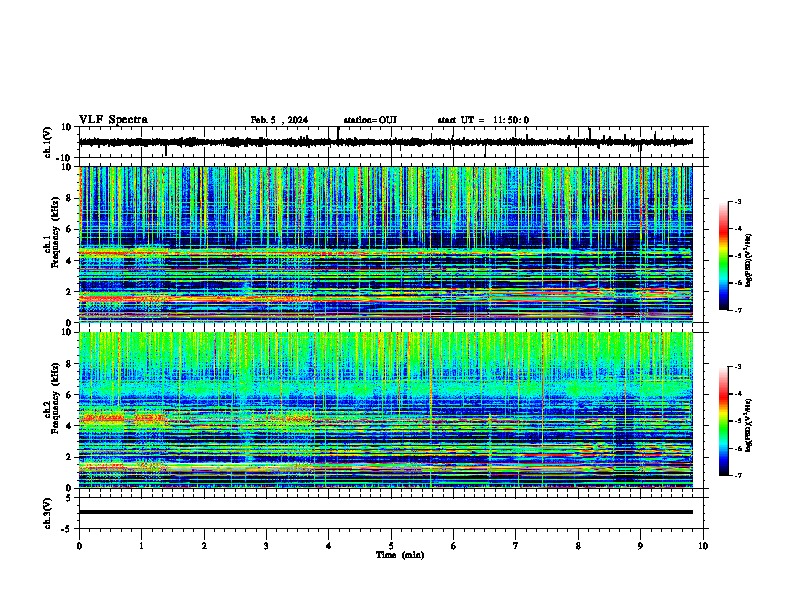
Task: Click the "4" tick on time axis
Action: point(329,546)
